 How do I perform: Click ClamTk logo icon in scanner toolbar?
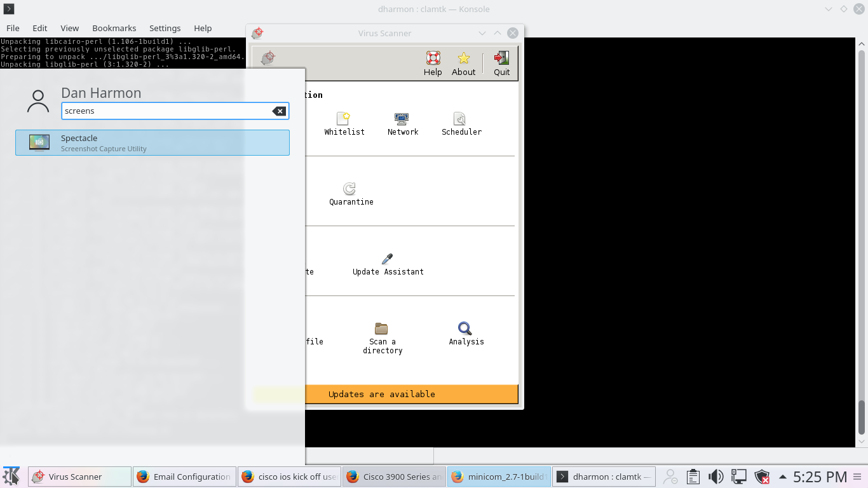click(268, 58)
